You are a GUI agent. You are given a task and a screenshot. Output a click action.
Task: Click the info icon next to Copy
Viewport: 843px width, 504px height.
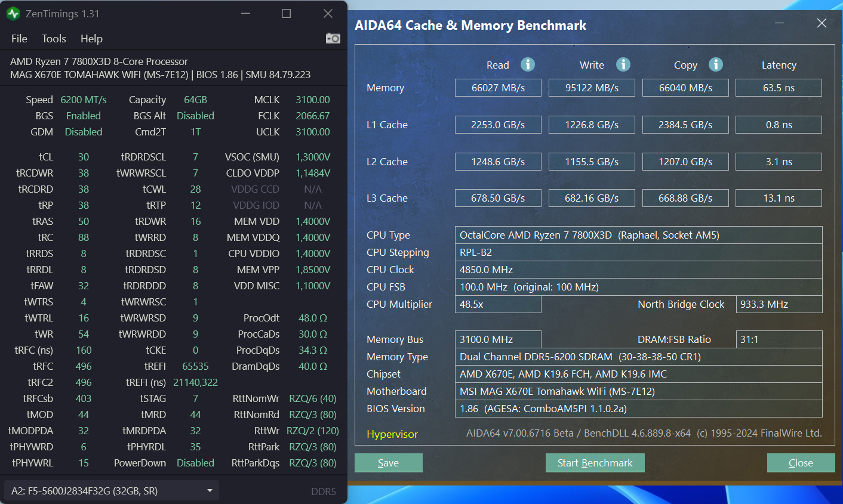pos(716,64)
